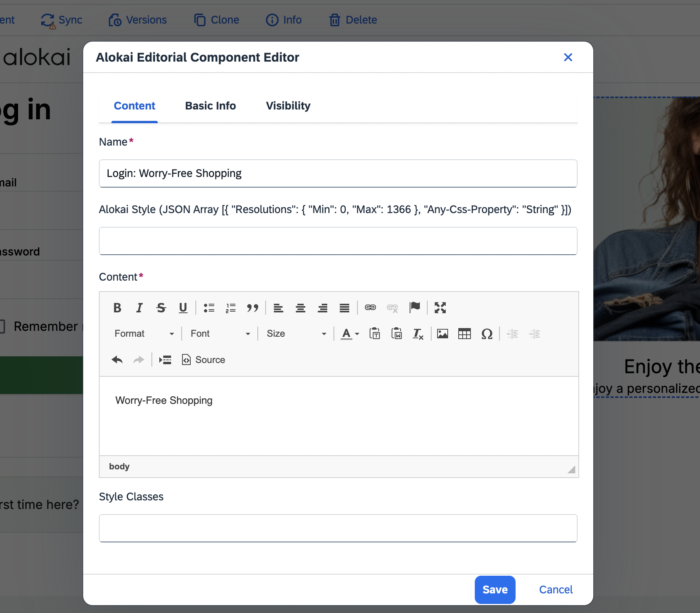
Task: Open Info in the background toolbar
Action: click(x=284, y=20)
